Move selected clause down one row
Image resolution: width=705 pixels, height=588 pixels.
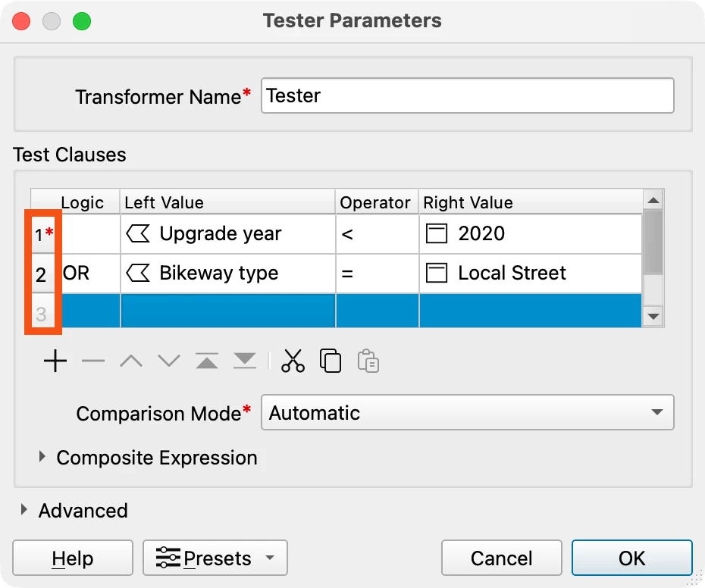[169, 361]
